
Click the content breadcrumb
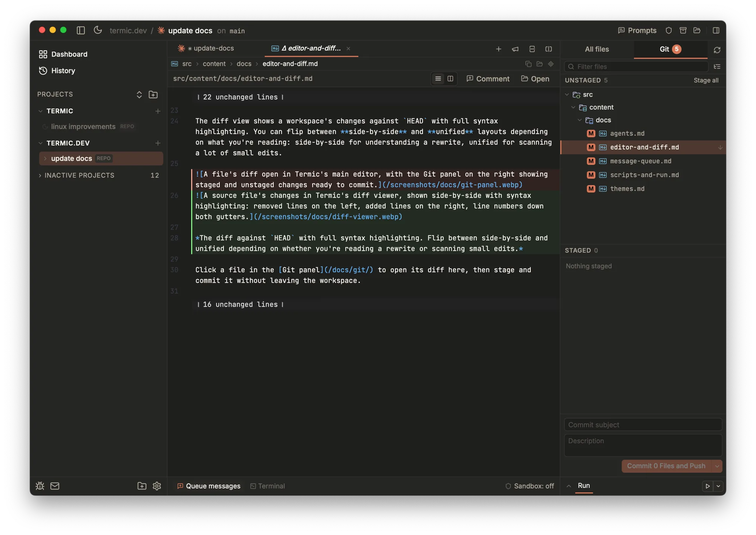pyautogui.click(x=214, y=64)
